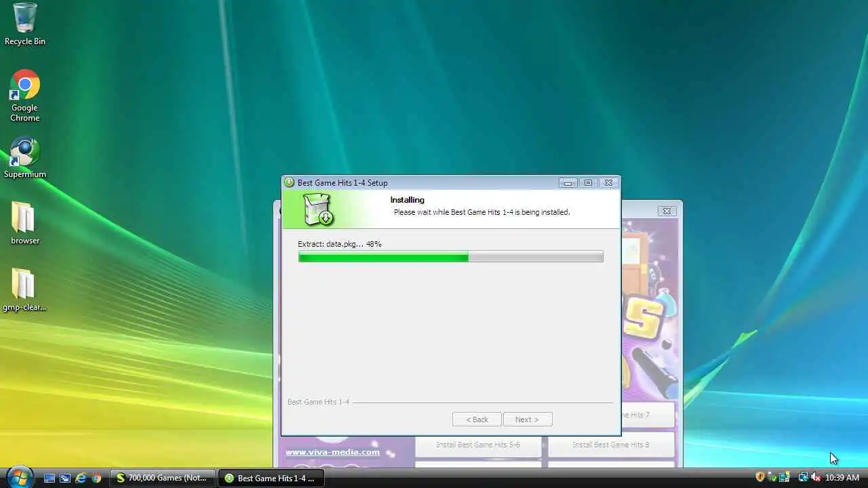Viewport: 868px width, 488px height.
Task: Click maximize on the Setup window
Action: pyautogui.click(x=588, y=183)
